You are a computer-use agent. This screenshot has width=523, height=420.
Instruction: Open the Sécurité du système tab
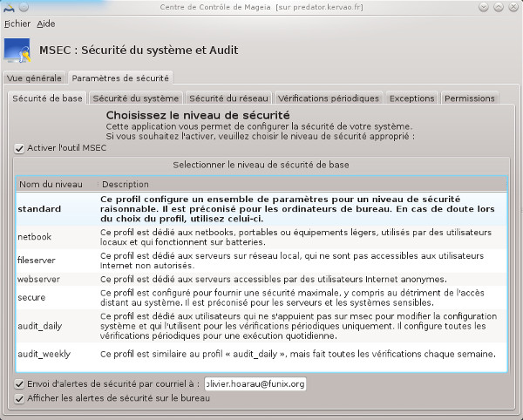(x=136, y=98)
